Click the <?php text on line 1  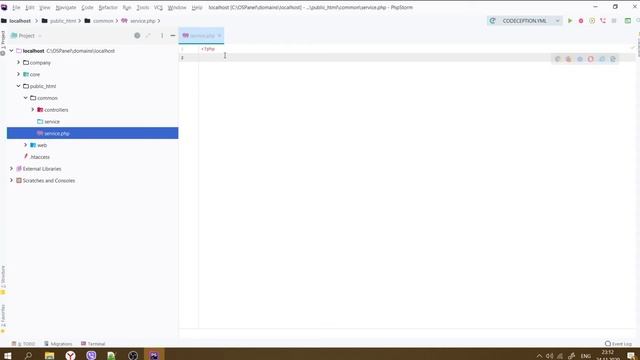(x=208, y=49)
